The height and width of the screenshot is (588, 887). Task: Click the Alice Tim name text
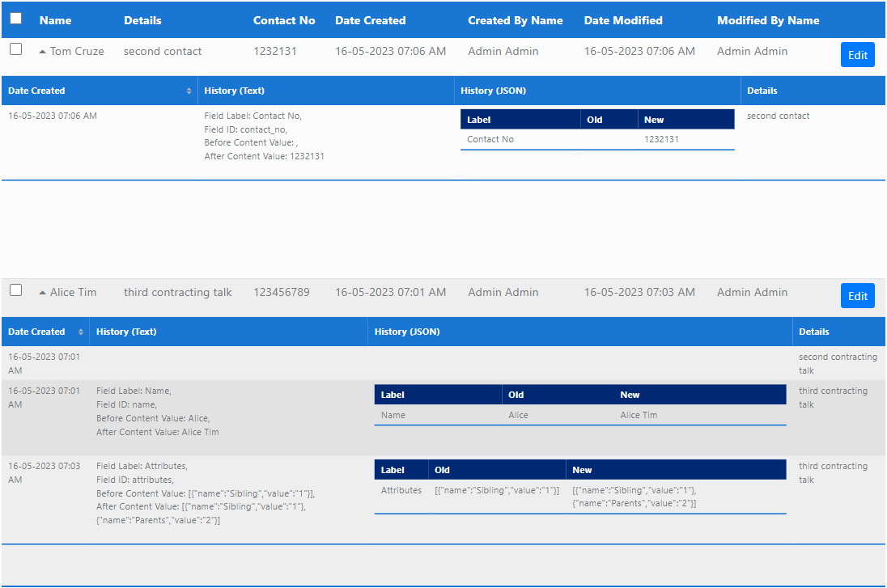[73, 292]
